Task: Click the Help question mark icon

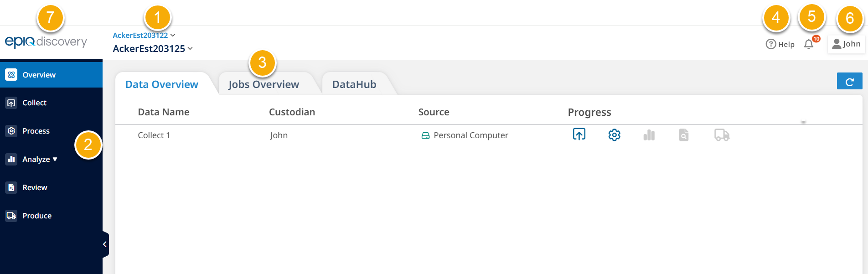Action: tap(771, 44)
